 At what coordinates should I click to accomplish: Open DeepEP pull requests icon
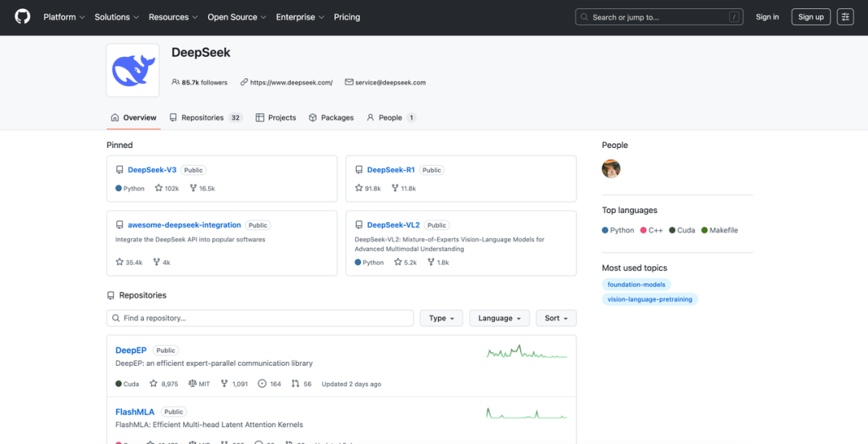296,384
